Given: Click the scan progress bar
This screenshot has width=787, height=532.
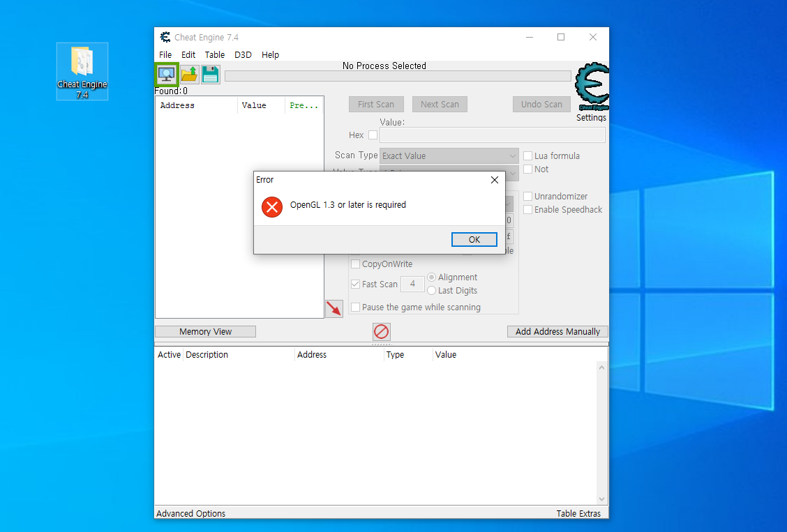Looking at the screenshot, I should [398, 76].
